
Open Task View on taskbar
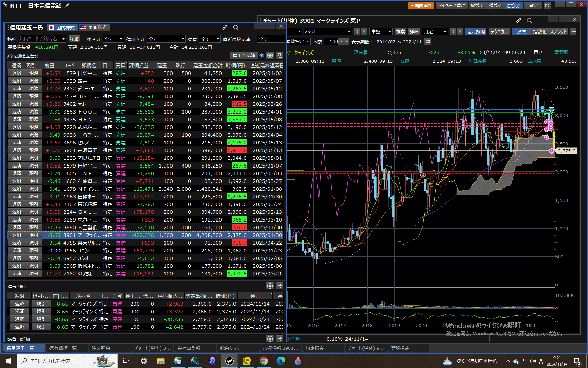(x=126, y=361)
